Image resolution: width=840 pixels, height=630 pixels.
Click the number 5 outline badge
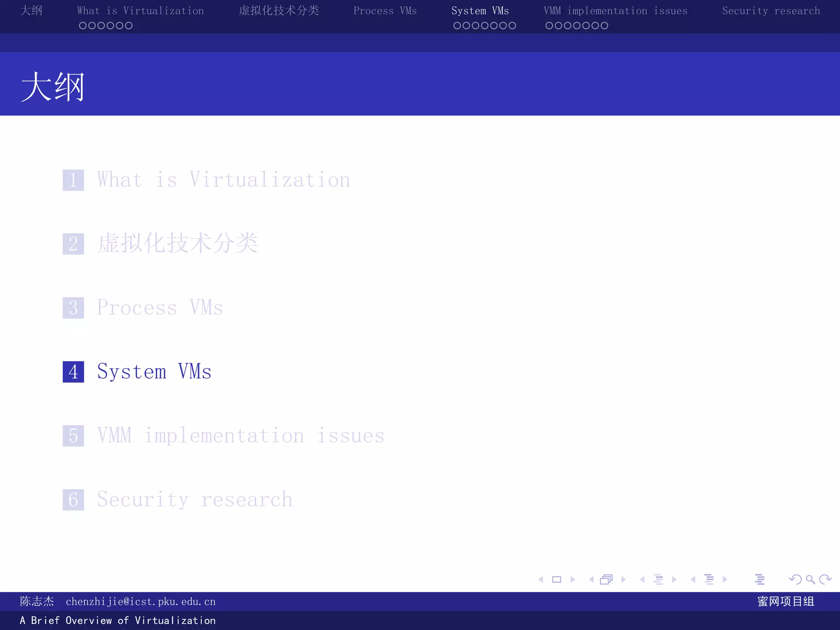(73, 436)
